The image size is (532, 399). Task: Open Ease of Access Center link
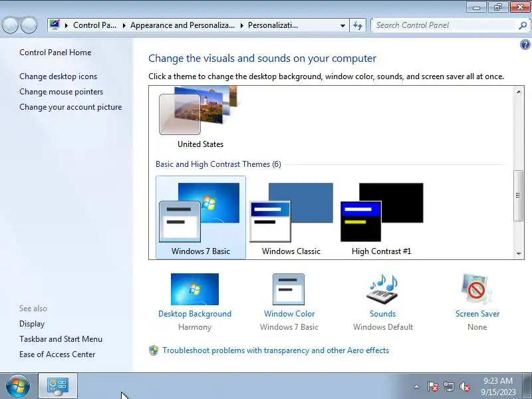click(57, 354)
